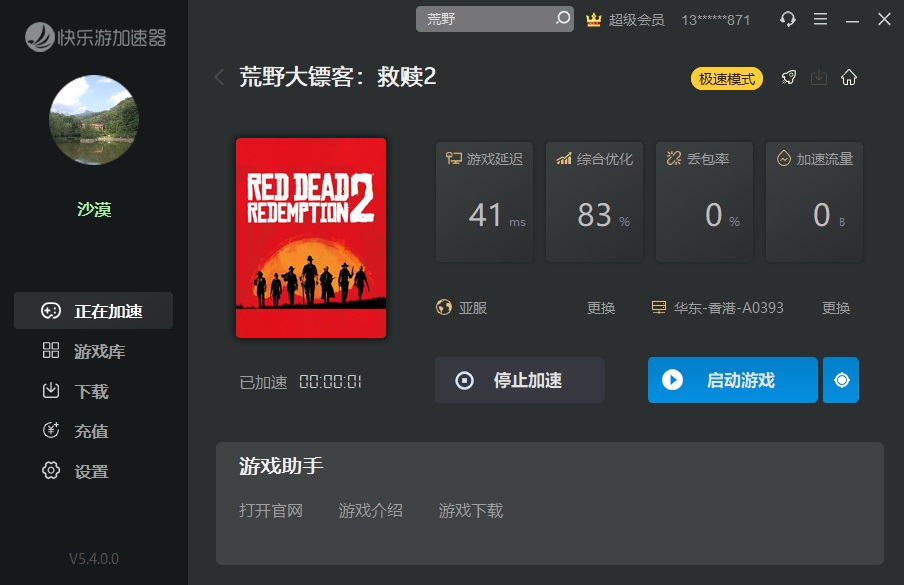This screenshot has width=904, height=585.
Task: Click the 加速流量 0 B card
Action: (814, 202)
